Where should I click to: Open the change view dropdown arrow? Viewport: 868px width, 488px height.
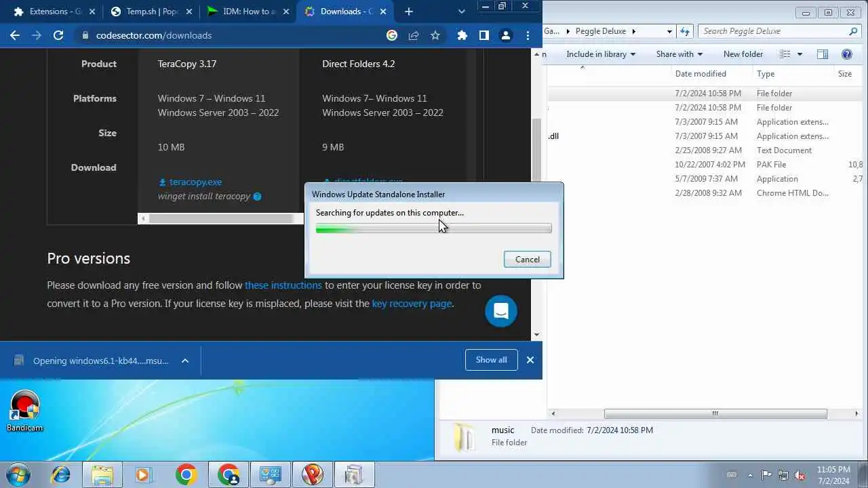(x=800, y=54)
